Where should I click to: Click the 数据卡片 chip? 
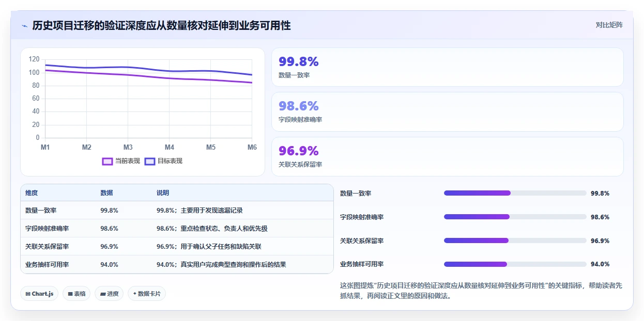pos(147,294)
